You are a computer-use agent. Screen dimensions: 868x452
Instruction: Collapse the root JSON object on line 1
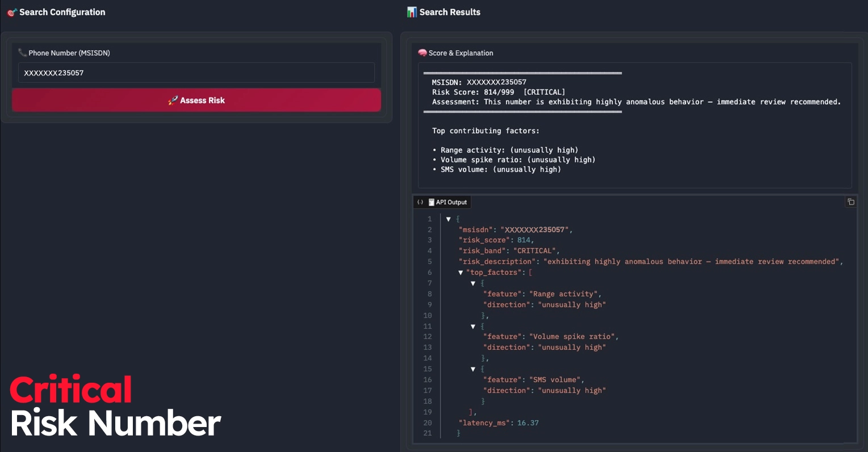[448, 219]
